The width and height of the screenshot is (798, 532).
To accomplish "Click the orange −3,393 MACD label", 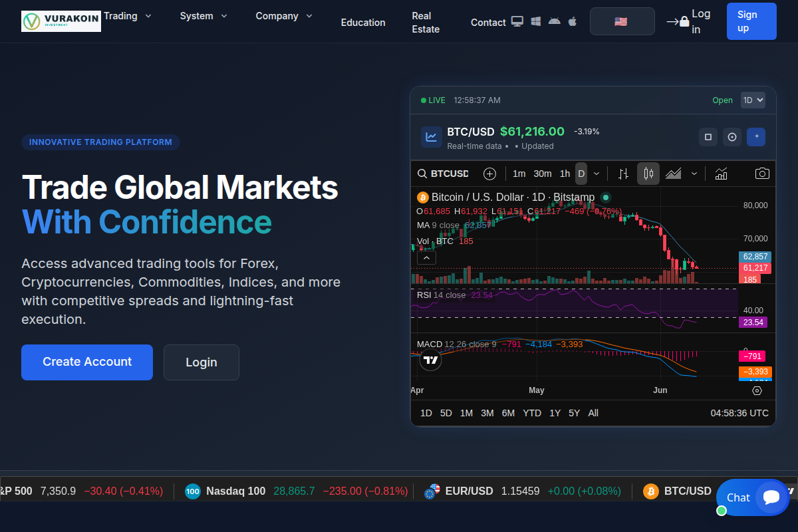I will click(755, 372).
